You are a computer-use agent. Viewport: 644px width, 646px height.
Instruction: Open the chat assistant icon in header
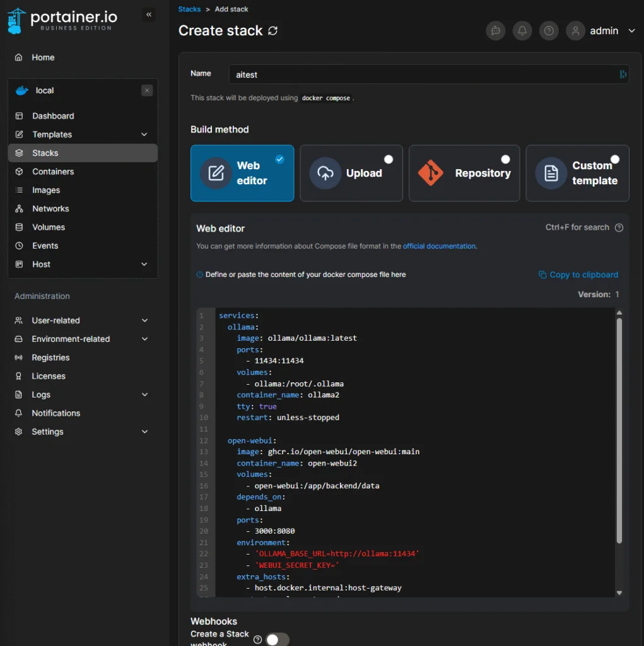point(496,30)
